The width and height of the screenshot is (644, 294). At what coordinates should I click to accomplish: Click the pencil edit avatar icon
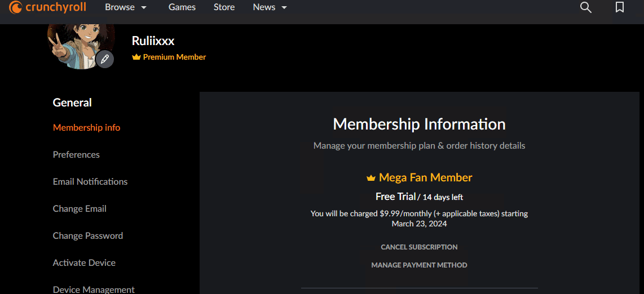pyautogui.click(x=105, y=59)
